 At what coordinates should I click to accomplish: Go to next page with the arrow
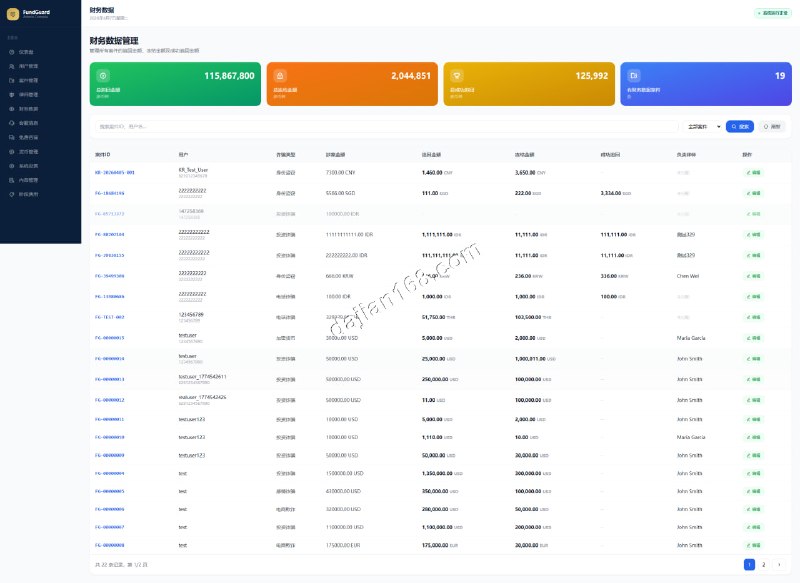tap(778, 565)
